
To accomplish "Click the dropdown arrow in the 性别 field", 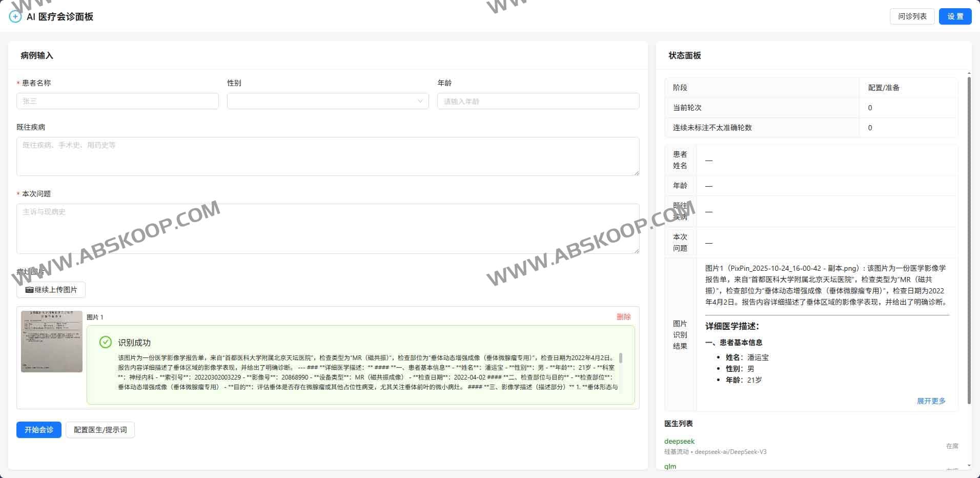I will coord(420,101).
